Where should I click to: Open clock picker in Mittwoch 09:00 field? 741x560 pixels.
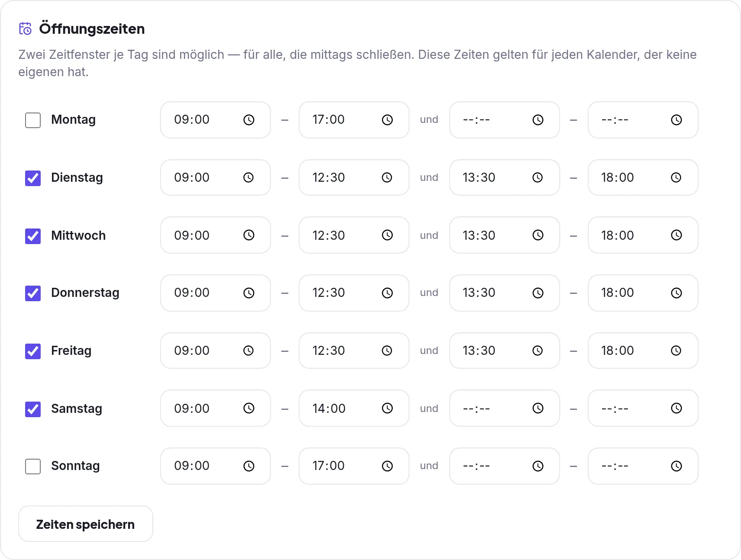point(249,235)
